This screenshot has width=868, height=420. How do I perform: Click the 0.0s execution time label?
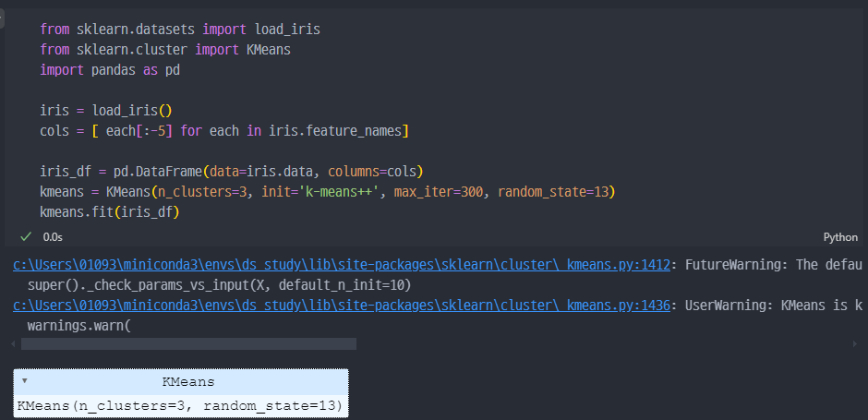[54, 237]
